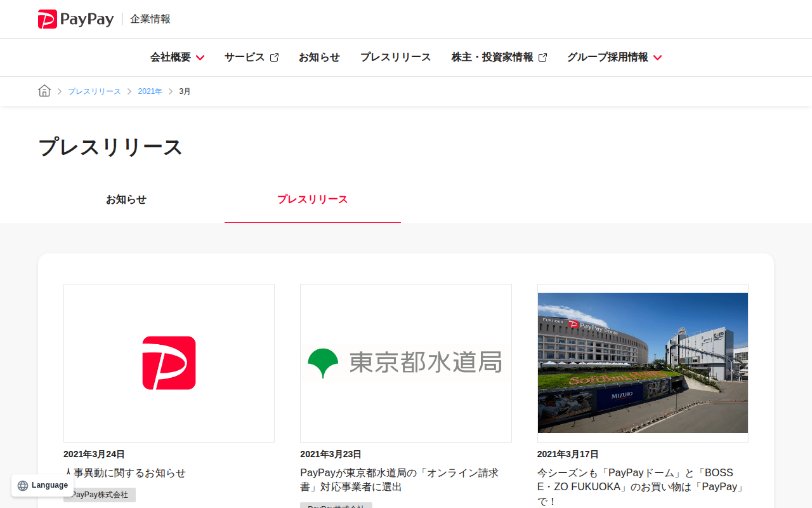Click the プレスリリース page heading
The image size is (812, 508).
110,147
